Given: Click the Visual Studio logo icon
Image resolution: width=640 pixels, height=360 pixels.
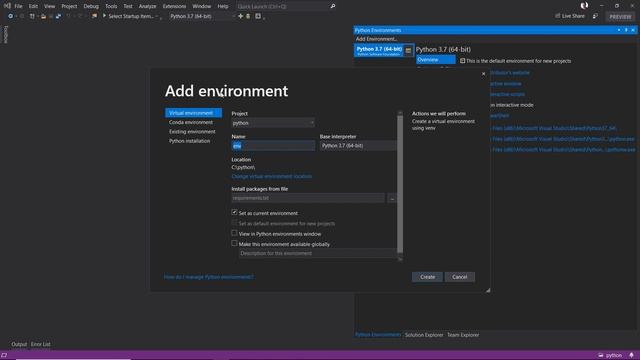Looking at the screenshot, I should [7, 6].
